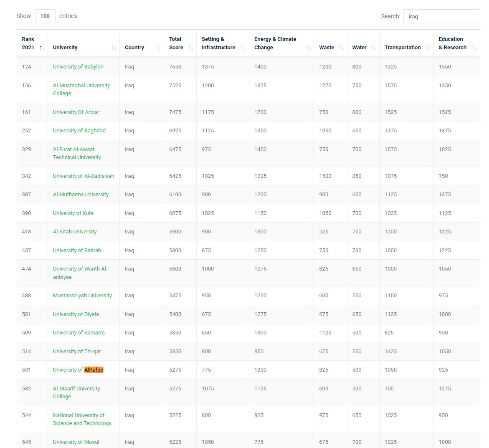Open National University of Science and Technology link

(x=82, y=419)
